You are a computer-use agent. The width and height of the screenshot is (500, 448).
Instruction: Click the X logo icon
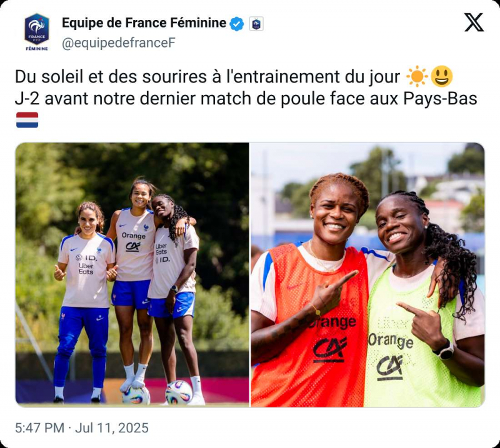click(x=474, y=22)
